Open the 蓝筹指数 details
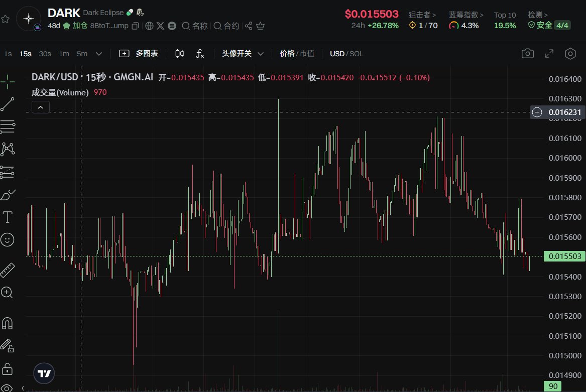This screenshot has height=392, width=586. point(465,15)
